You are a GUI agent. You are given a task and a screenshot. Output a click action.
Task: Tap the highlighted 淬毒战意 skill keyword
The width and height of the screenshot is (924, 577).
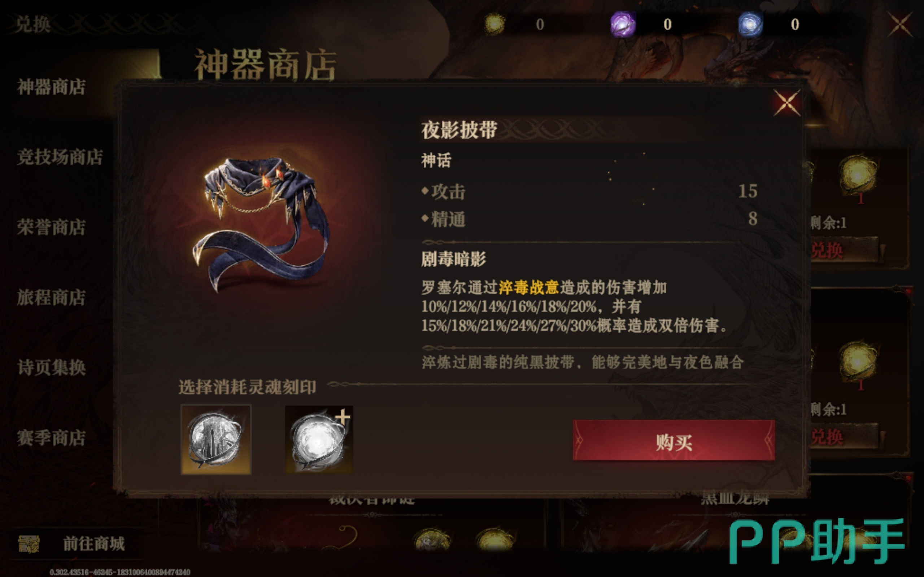(x=528, y=287)
